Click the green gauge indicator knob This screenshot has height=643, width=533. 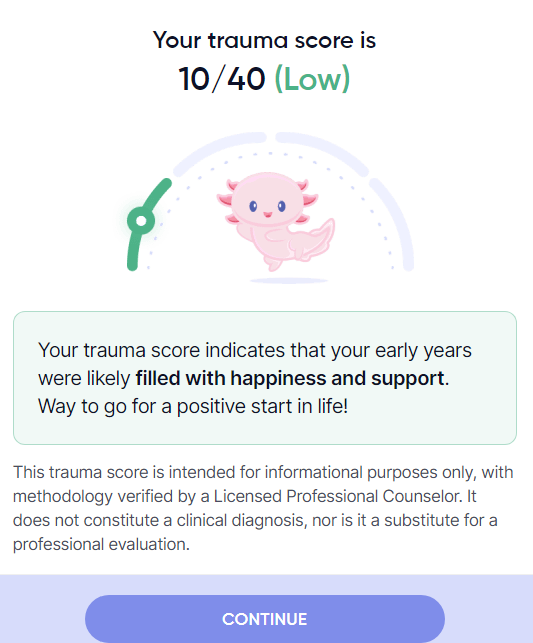click(141, 221)
